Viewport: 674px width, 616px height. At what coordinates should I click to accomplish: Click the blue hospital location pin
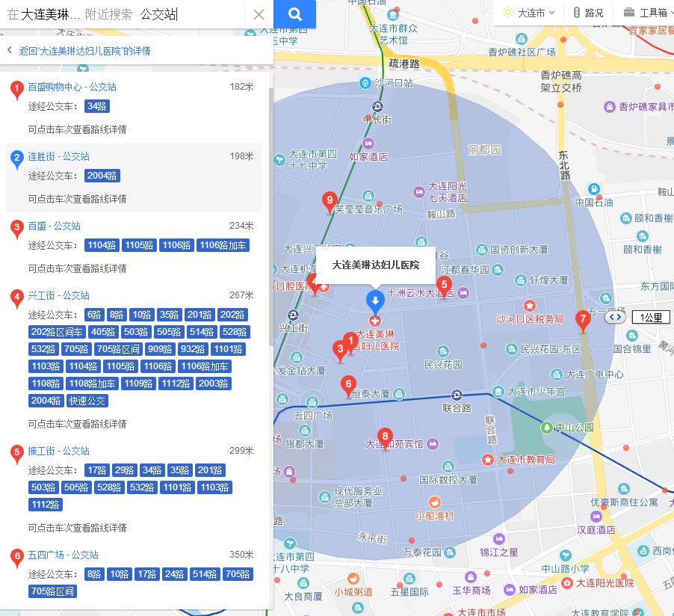click(x=375, y=301)
